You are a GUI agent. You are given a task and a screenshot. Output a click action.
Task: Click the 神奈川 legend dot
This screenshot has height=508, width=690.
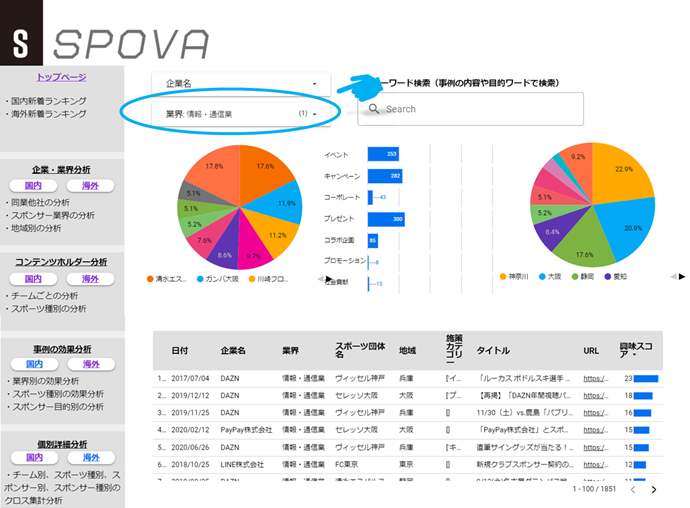tap(503, 276)
